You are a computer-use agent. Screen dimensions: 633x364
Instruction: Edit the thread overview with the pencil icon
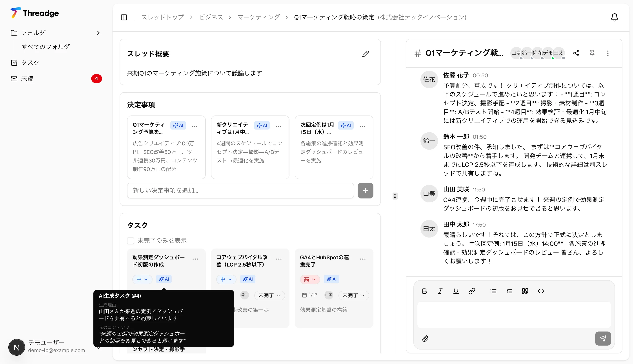[x=366, y=54]
